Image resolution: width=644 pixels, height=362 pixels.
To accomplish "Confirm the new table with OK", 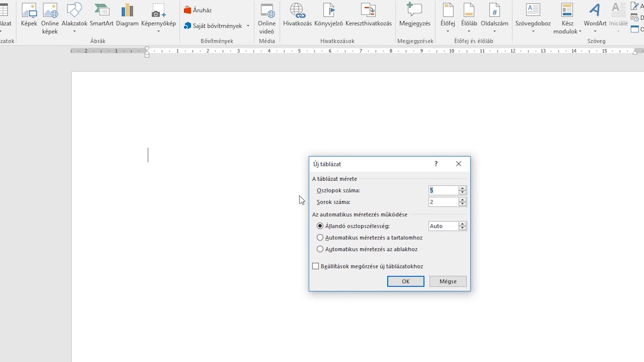I will click(406, 282).
